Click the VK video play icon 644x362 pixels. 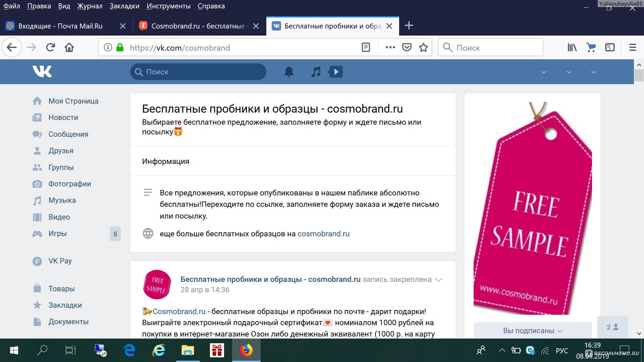point(336,72)
